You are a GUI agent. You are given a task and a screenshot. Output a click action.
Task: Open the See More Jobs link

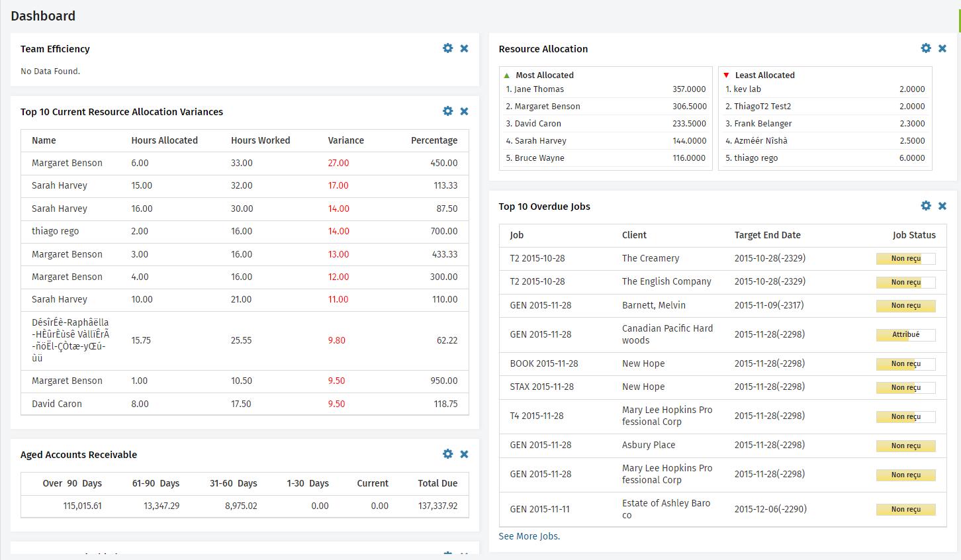click(529, 536)
